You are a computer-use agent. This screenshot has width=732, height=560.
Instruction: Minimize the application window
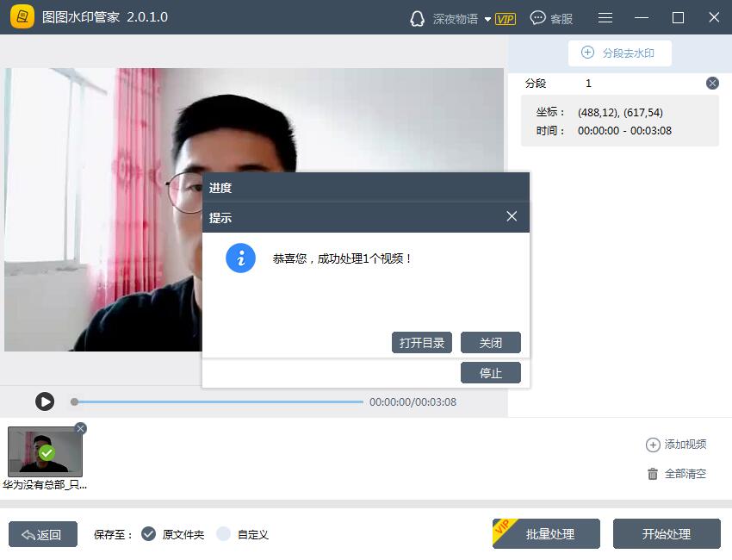[x=642, y=18]
